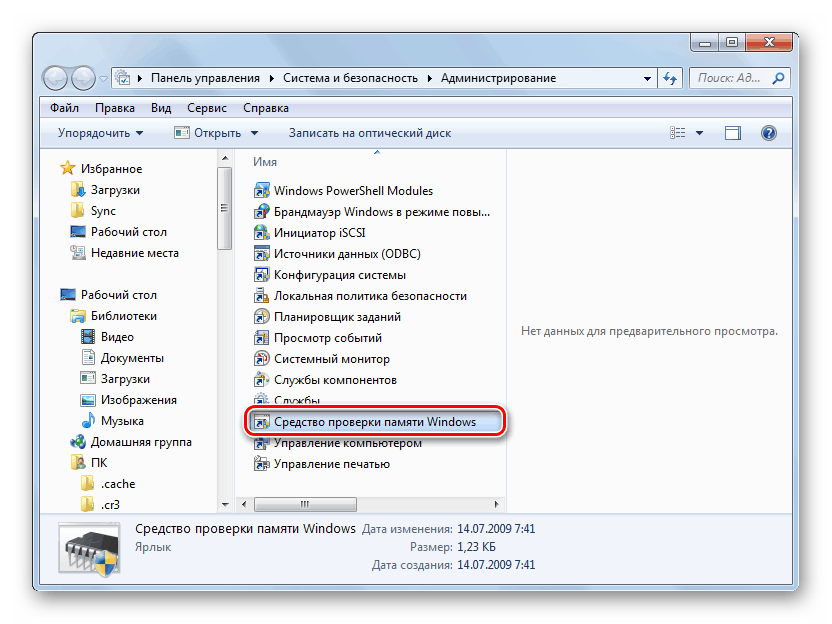
Task: Navigate to Система и безопасность breadcrumb
Action: pos(350,78)
